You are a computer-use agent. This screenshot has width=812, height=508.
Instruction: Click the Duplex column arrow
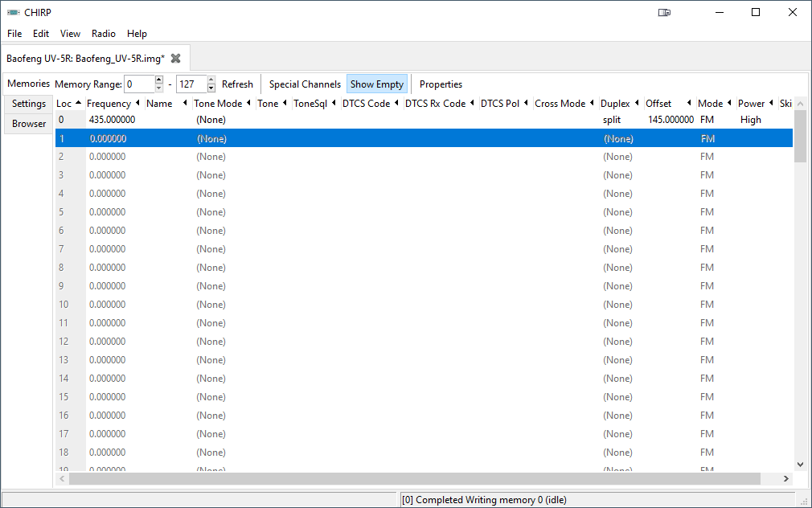(x=637, y=103)
